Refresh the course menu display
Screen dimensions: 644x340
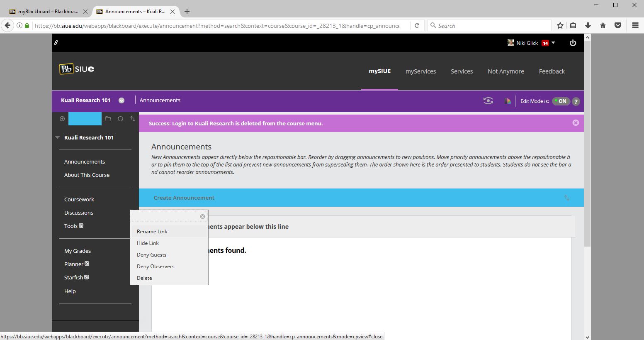120,119
